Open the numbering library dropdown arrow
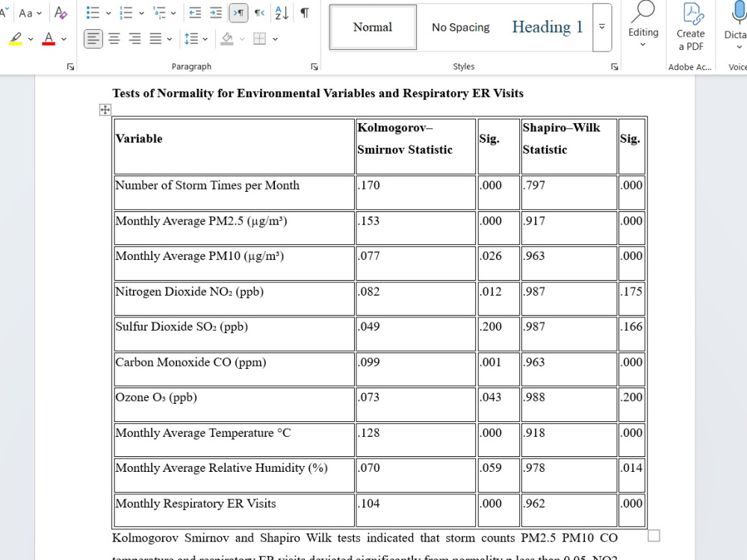 coord(141,13)
